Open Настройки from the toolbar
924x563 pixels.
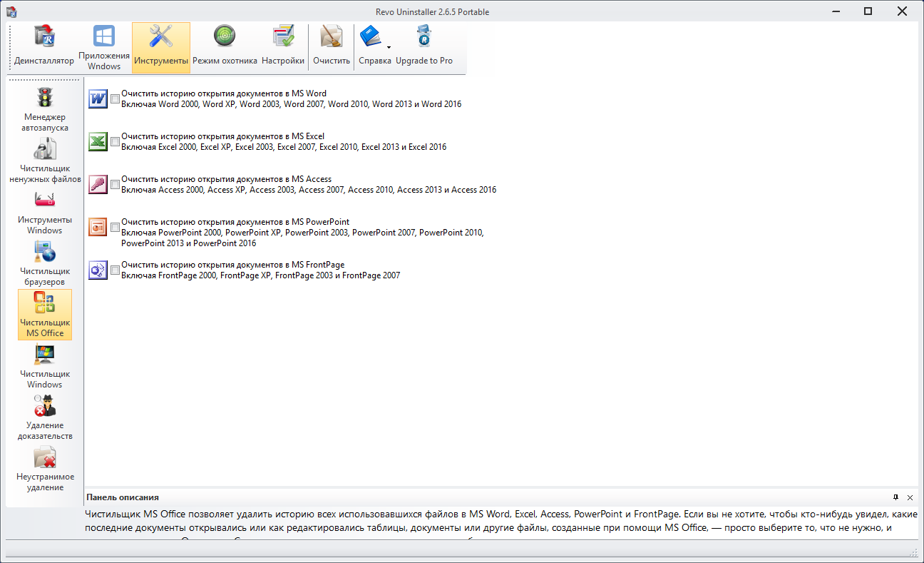[283, 47]
